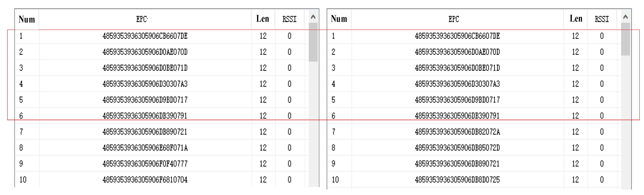Image resolution: width=644 pixels, height=195 pixels.
Task: Select right table EPC ending DB82072A
Action: [x=457, y=132]
